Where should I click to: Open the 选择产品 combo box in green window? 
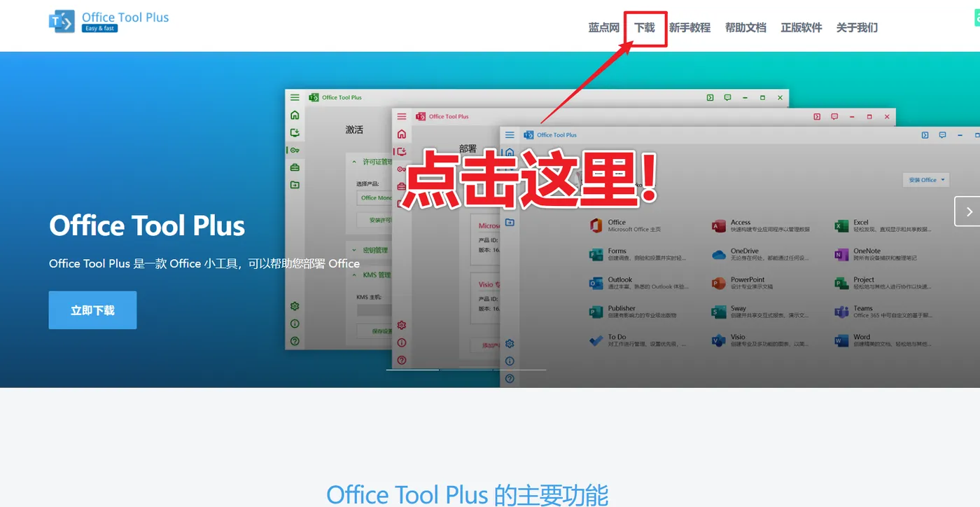click(x=374, y=198)
